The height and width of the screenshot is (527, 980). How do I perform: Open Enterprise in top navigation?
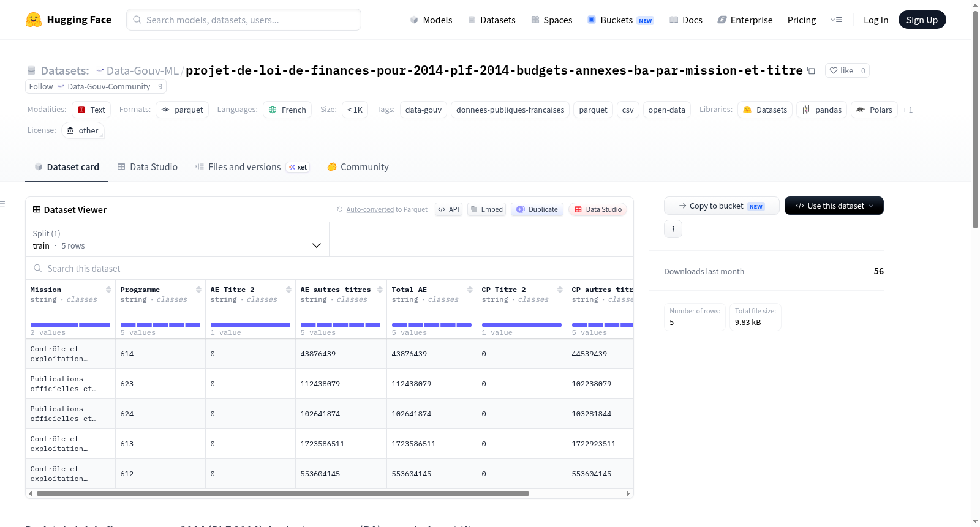pos(745,20)
